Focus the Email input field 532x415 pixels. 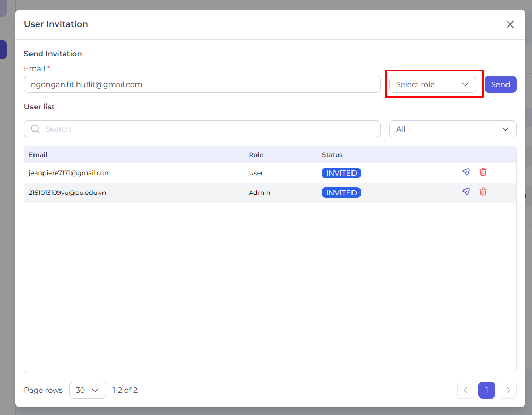coord(202,84)
